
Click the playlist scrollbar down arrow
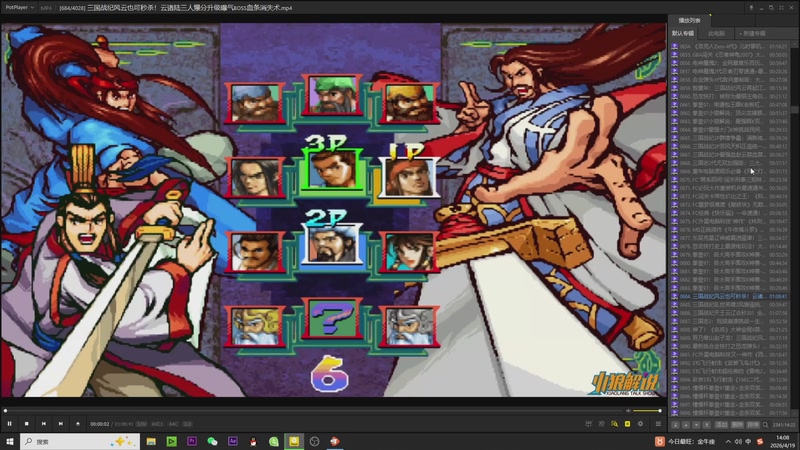[x=795, y=412]
